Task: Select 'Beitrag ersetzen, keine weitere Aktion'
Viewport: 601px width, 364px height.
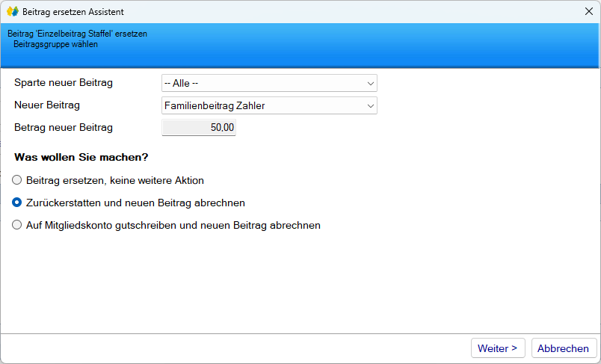Action: click(17, 180)
